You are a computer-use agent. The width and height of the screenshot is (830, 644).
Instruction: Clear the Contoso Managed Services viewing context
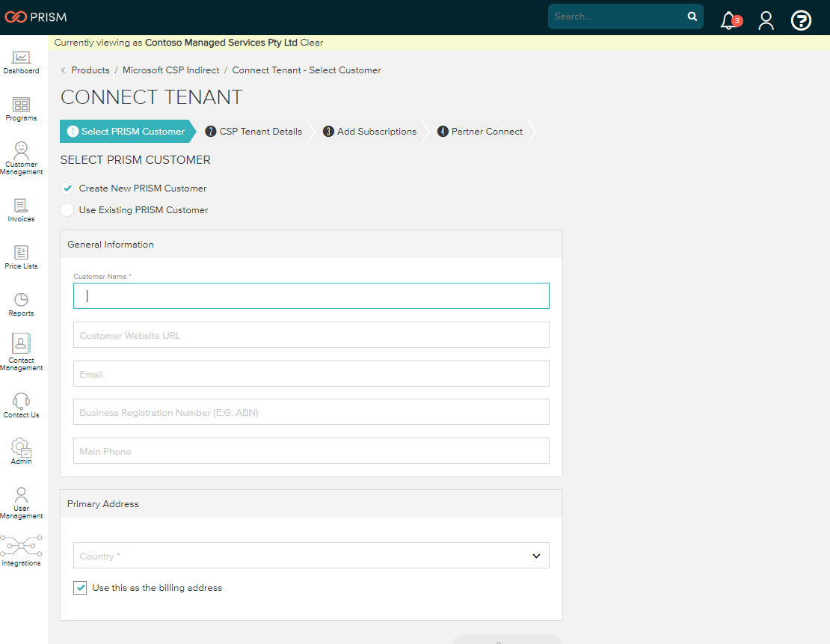pyautogui.click(x=313, y=43)
